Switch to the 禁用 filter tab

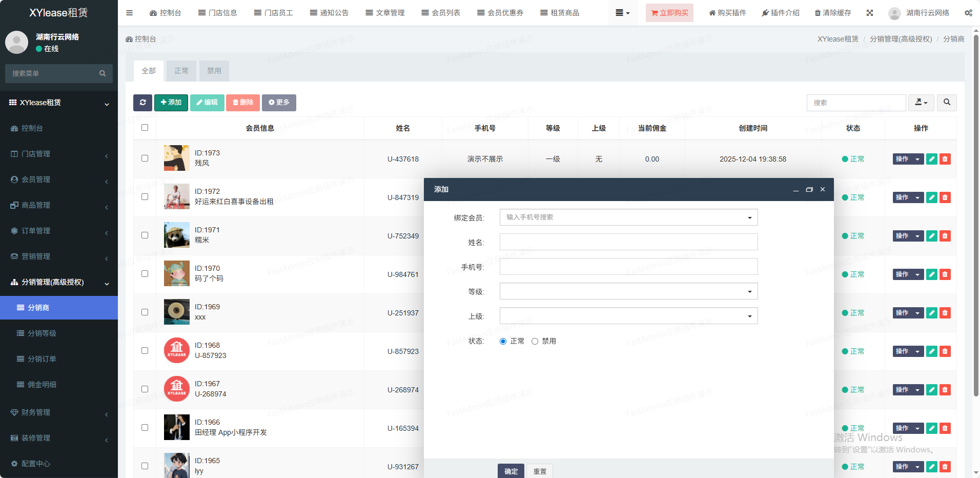coord(214,71)
